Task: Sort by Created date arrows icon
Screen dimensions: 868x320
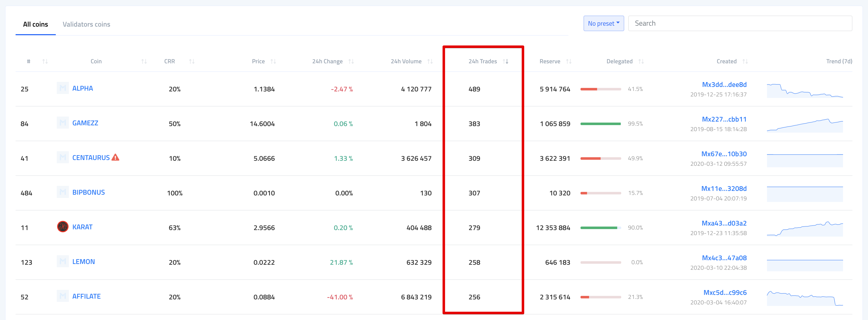Action: (x=745, y=61)
